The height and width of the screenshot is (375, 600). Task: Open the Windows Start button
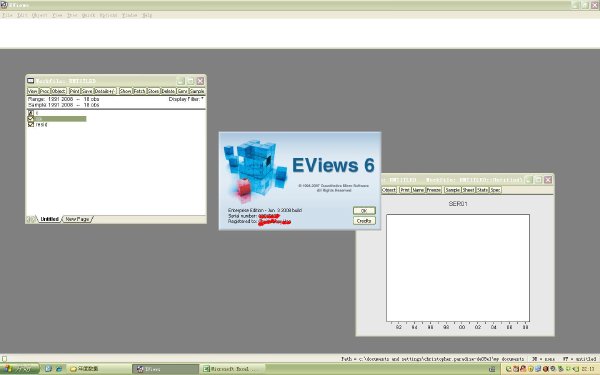20,369
